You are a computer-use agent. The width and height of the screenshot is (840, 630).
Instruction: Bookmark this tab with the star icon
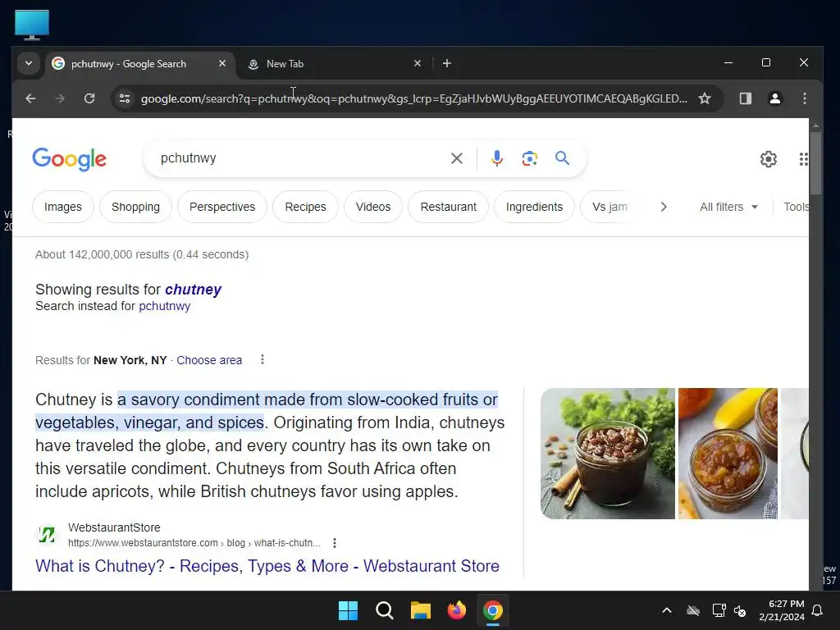point(705,98)
